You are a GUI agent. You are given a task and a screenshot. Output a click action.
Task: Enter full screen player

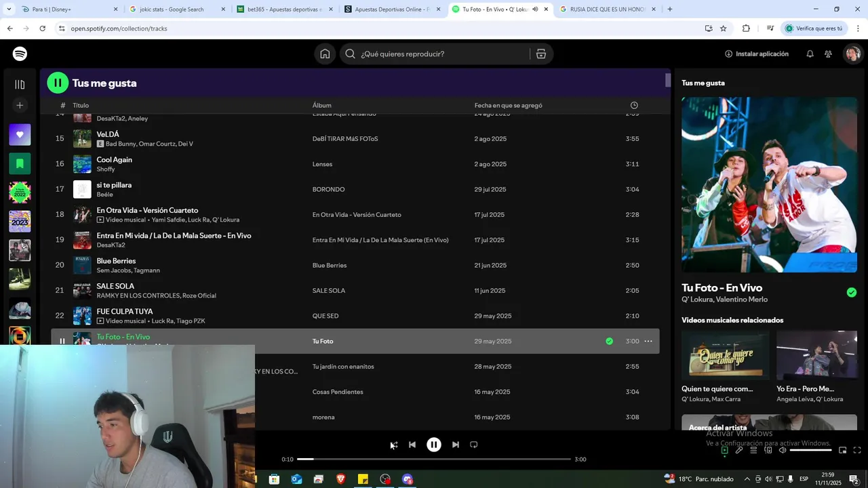click(x=857, y=450)
